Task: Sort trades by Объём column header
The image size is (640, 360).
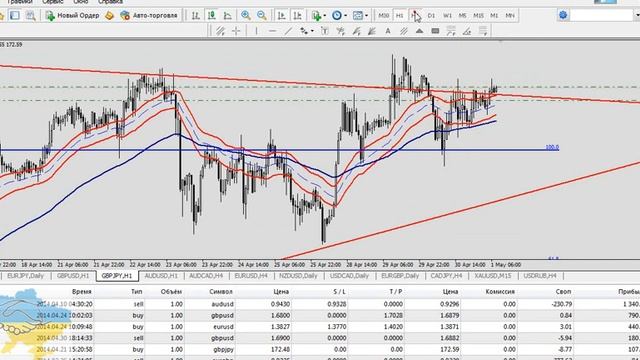Action: [x=171, y=291]
